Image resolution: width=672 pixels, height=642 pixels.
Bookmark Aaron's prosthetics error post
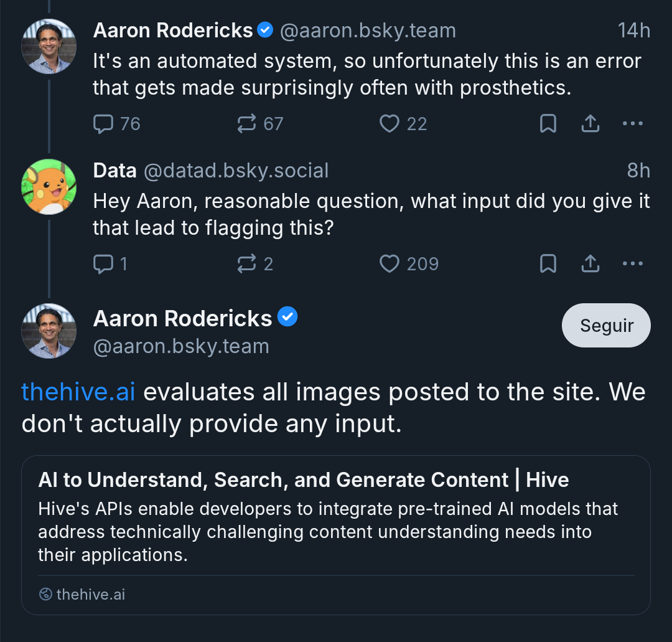pyautogui.click(x=548, y=124)
